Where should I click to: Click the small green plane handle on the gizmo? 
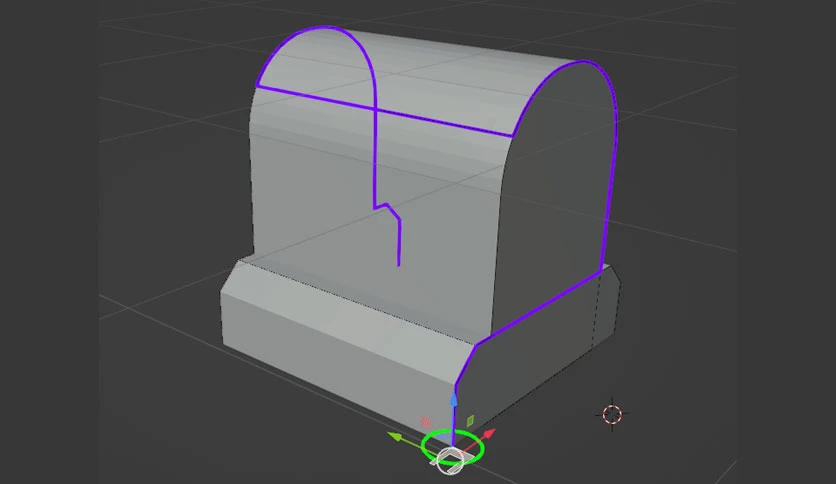click(x=470, y=421)
